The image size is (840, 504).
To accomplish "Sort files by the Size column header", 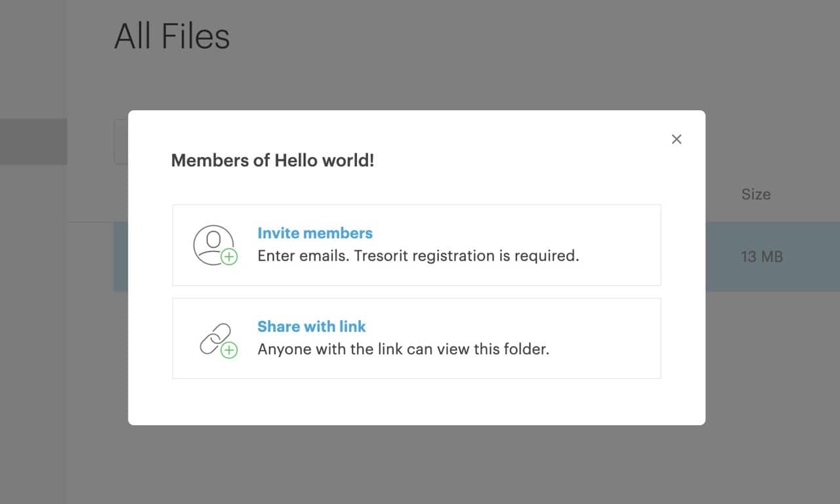I will point(756,194).
